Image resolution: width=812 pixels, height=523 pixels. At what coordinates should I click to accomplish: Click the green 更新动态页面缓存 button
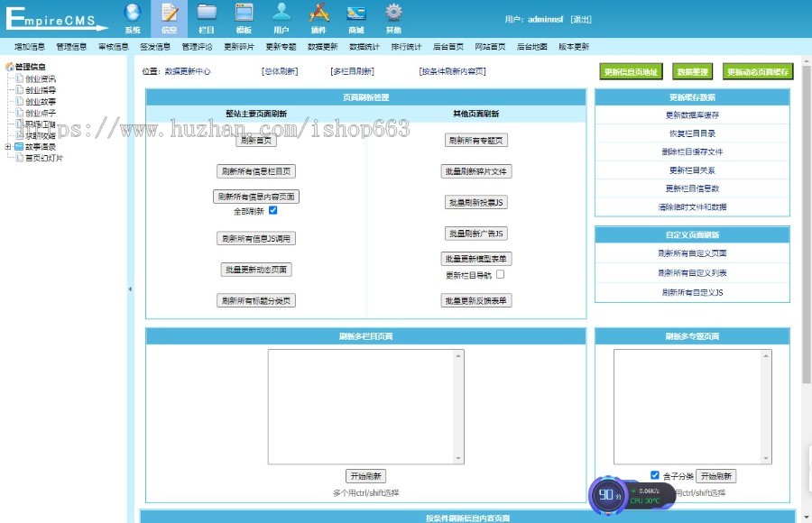click(x=758, y=72)
